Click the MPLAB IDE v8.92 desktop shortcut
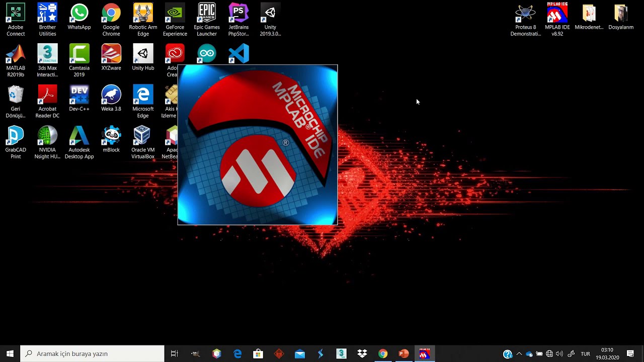Image resolution: width=644 pixels, height=362 pixels. (557, 20)
